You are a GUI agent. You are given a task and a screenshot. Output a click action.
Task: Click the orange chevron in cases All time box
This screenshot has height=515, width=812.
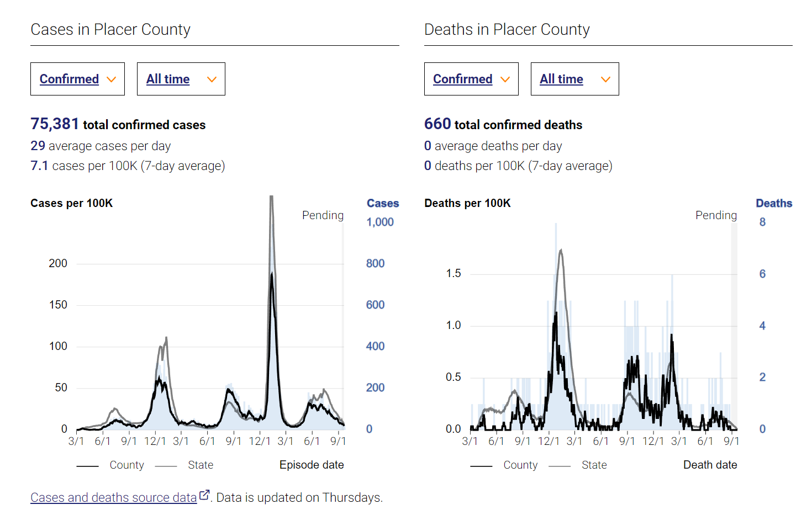[x=212, y=79]
